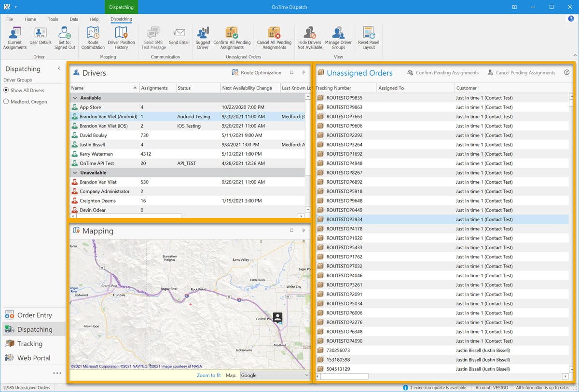
Task: Click the Zoom to fit link
Action: click(209, 375)
